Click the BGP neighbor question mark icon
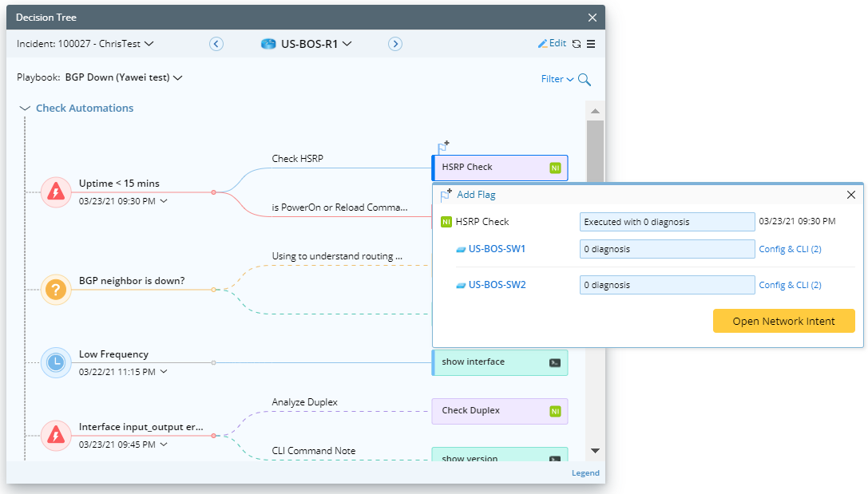 pos(56,290)
